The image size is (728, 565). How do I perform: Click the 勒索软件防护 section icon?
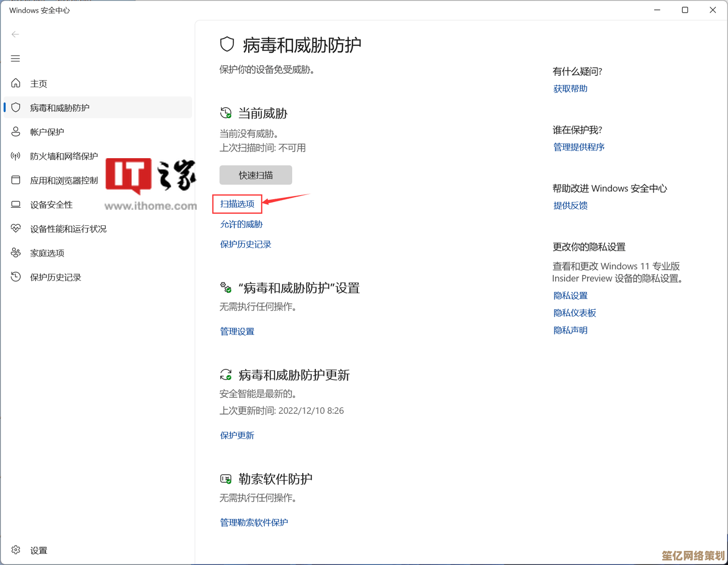tap(226, 478)
